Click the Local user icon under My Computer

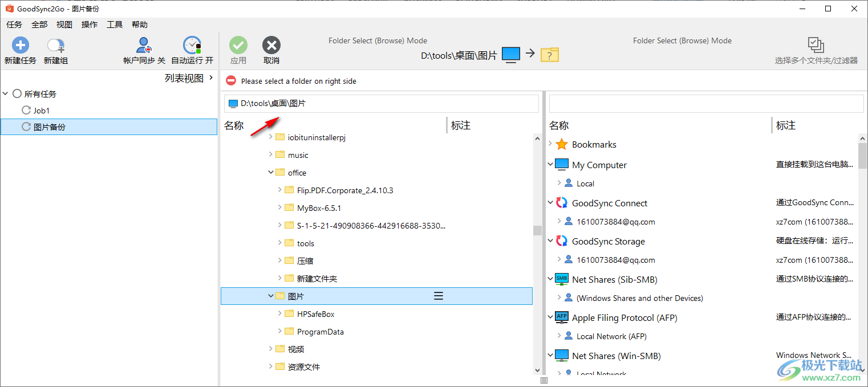[568, 184]
